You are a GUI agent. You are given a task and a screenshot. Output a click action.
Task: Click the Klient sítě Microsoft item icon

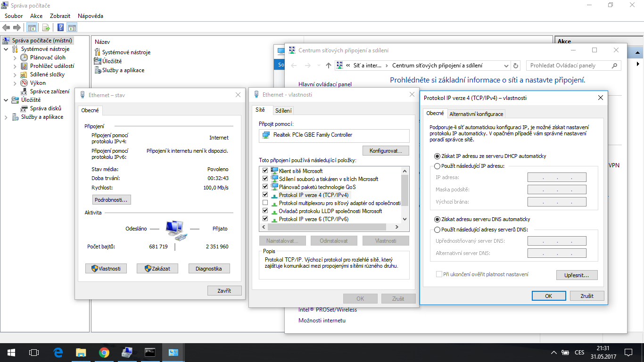[x=274, y=171]
